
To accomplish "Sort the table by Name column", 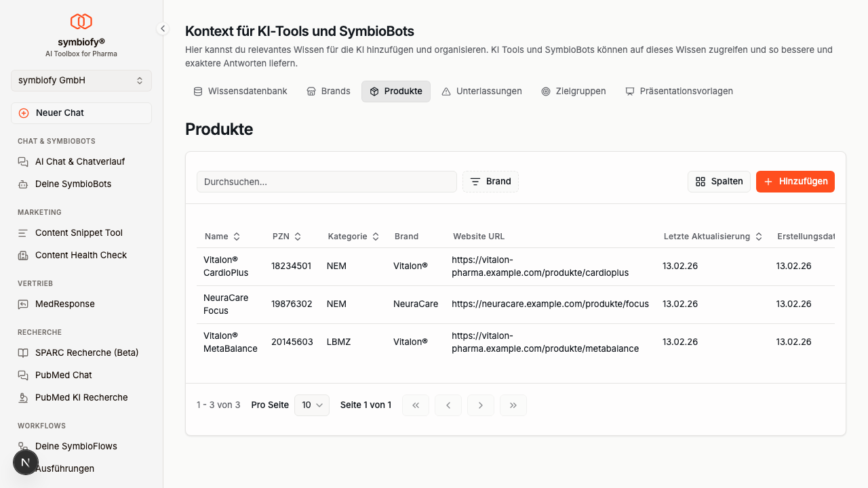I will coord(222,237).
